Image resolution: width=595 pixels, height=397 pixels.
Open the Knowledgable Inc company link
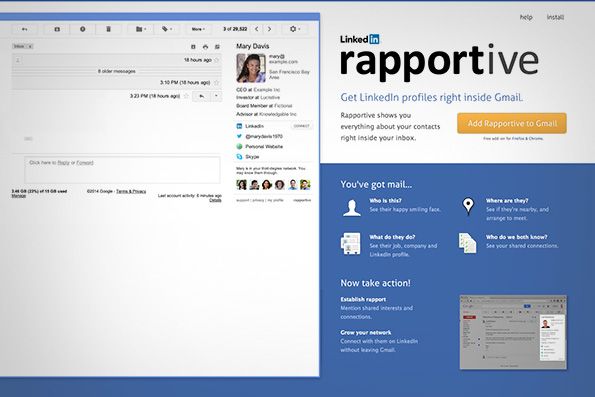(x=278, y=114)
